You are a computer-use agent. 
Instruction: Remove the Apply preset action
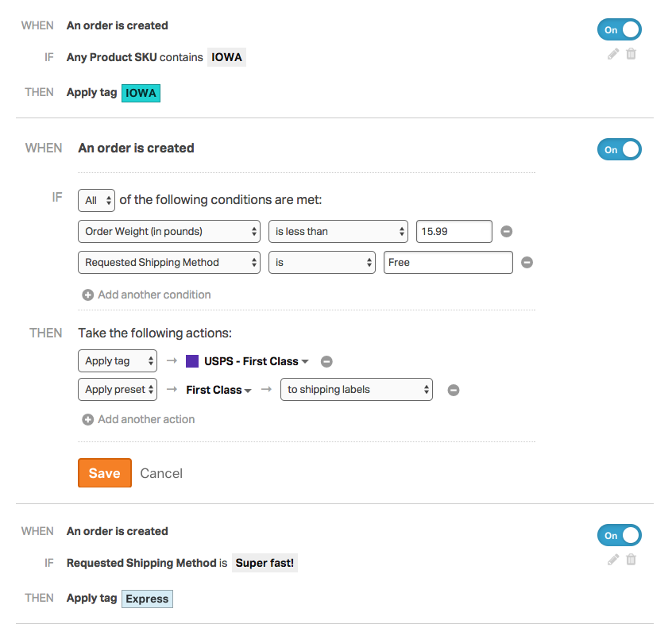pos(453,390)
